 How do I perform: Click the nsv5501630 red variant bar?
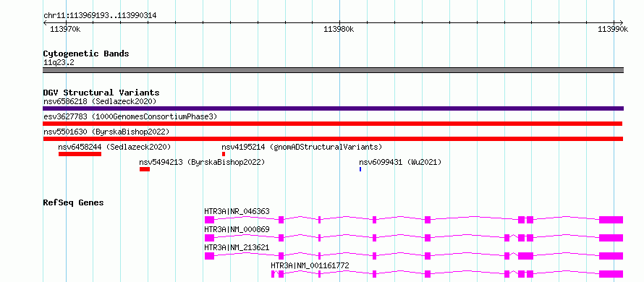point(333,139)
